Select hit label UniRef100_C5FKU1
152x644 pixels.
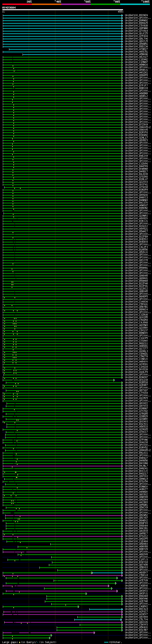137,304
